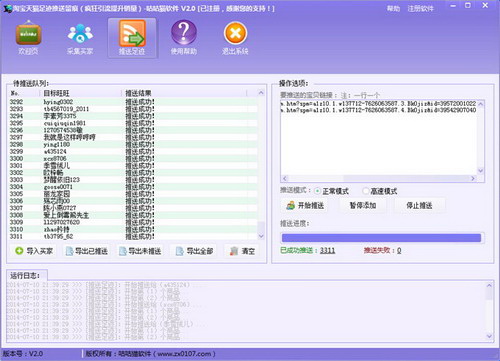Click the success count 3311
500x361 pixels.
click(327, 250)
